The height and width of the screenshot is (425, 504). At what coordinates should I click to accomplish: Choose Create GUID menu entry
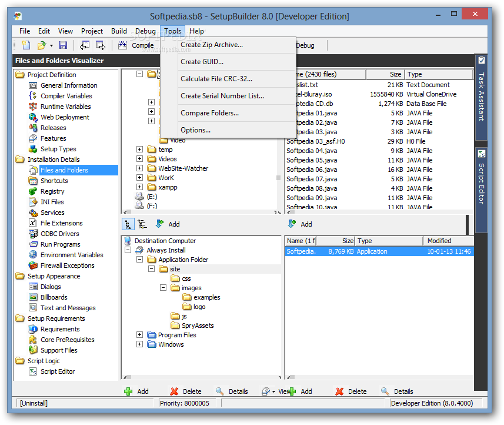(x=228, y=62)
